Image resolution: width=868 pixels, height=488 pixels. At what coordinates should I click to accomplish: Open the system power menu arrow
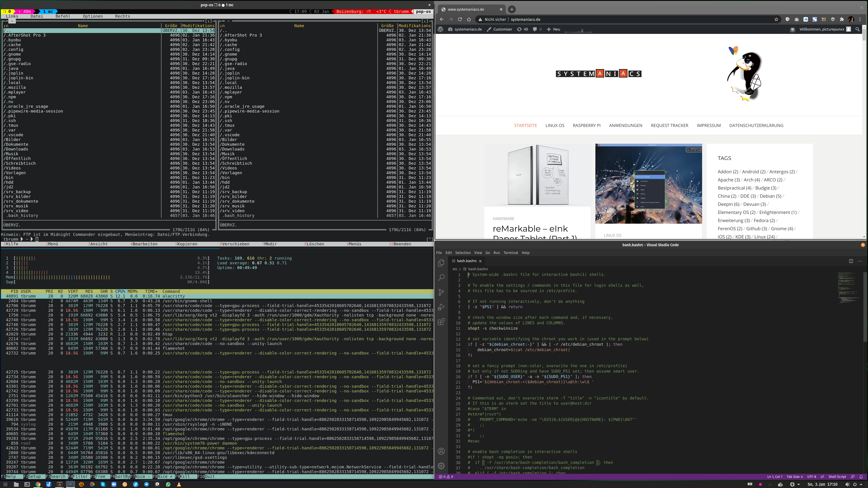pos(861,484)
